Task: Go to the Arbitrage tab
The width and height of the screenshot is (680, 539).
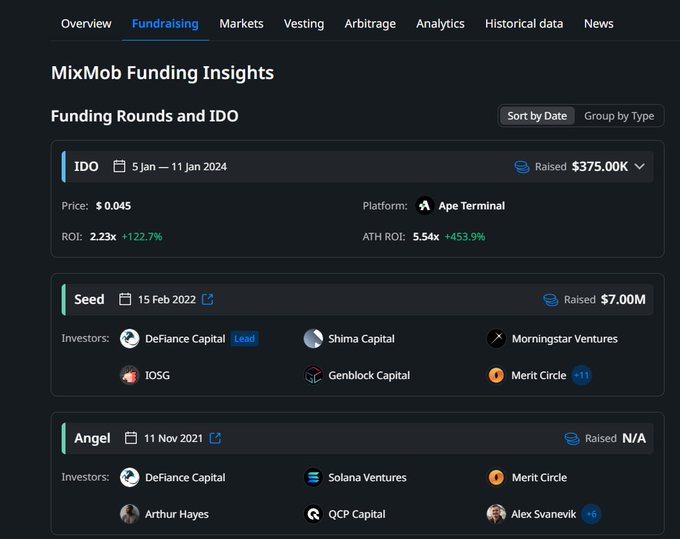Action: [370, 23]
